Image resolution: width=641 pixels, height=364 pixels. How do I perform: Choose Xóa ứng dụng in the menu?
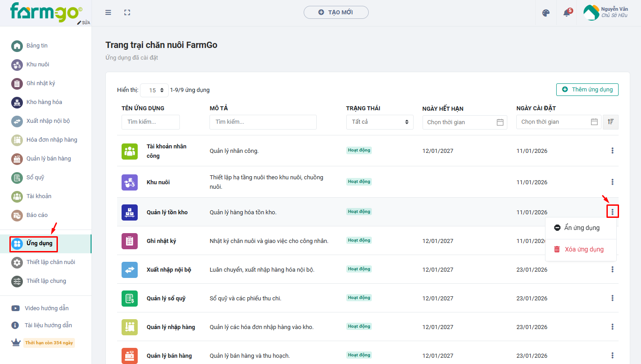[584, 249]
